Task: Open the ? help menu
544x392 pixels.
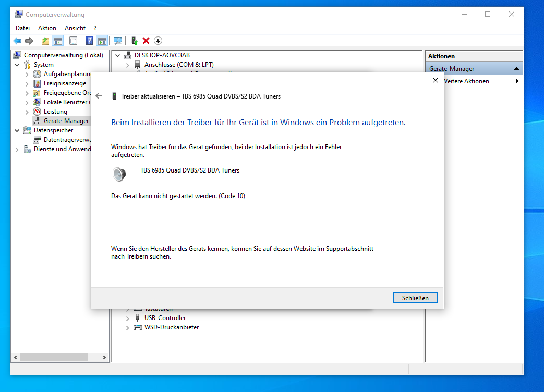Action: [95, 28]
